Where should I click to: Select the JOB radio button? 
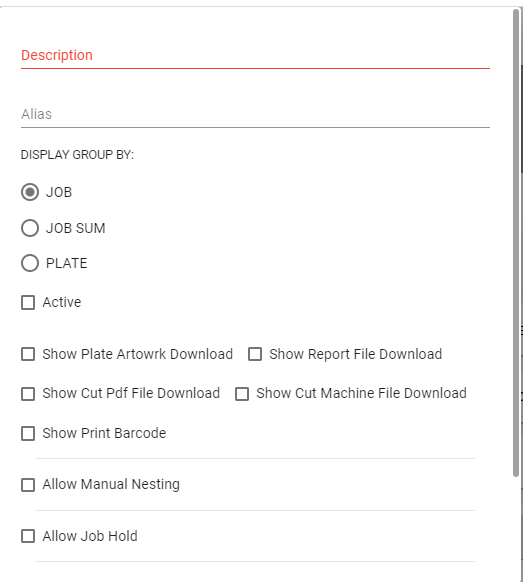30,192
